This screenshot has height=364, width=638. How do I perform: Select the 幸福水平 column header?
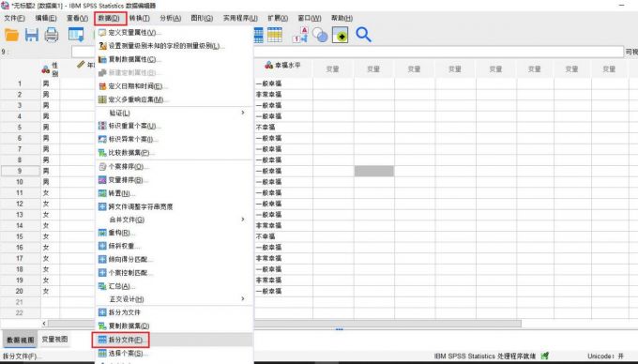(283, 66)
